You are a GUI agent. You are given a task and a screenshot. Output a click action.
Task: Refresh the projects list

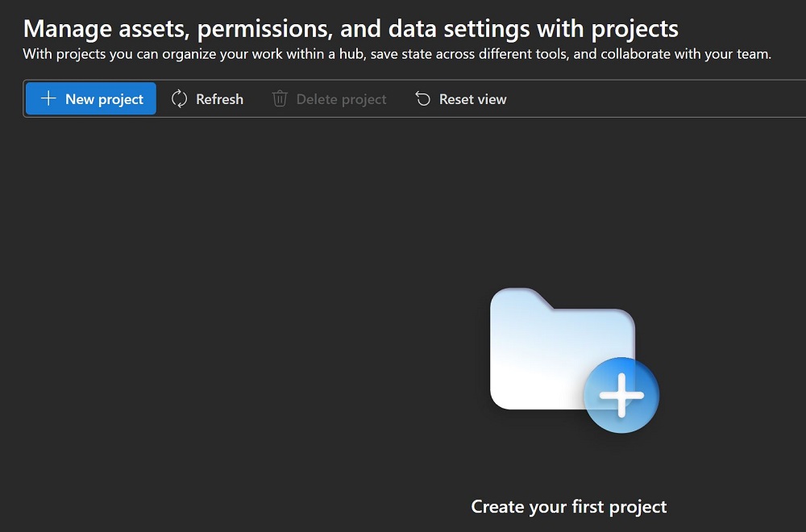click(x=207, y=98)
